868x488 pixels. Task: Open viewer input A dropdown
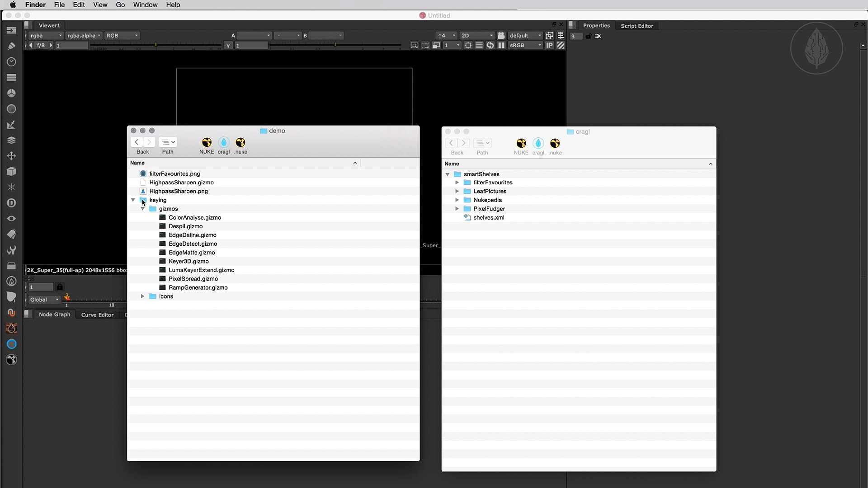tap(254, 35)
